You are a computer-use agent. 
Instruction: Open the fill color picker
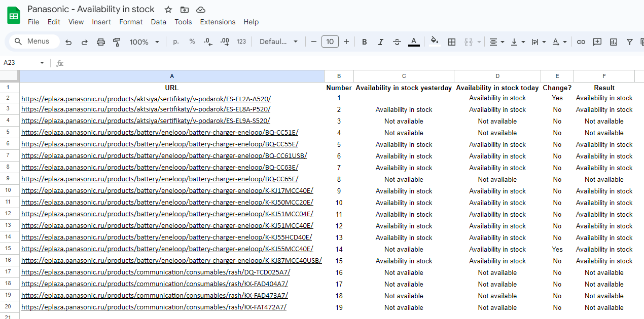click(435, 42)
